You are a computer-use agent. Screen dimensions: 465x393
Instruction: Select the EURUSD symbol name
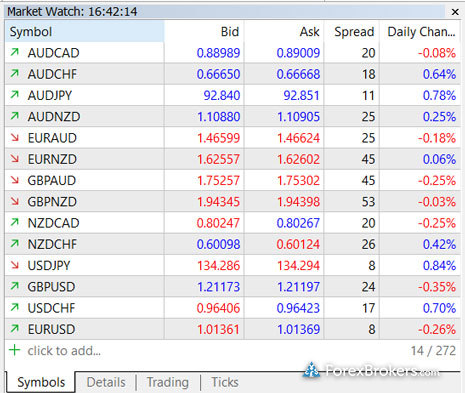[x=51, y=329]
